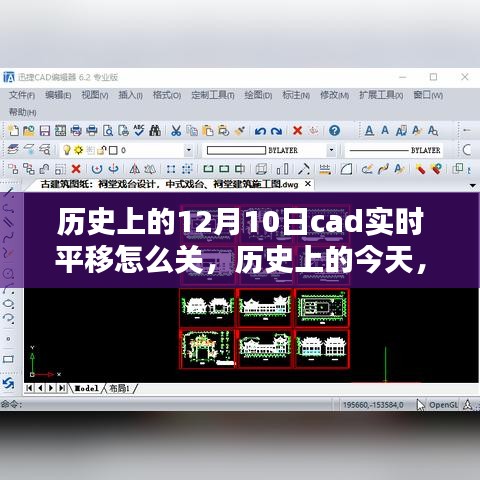
Task: Click the match properties brush icon
Action: point(240,130)
